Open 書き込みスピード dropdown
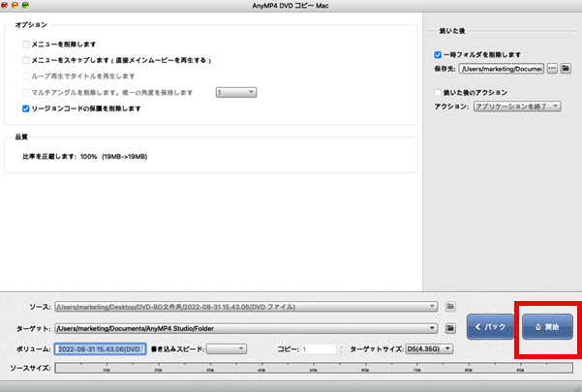This screenshot has width=582, height=392. [227, 349]
